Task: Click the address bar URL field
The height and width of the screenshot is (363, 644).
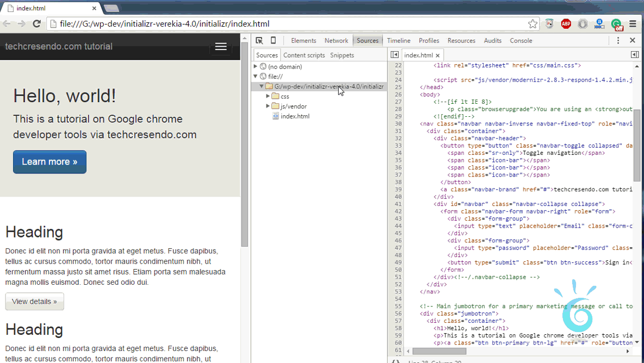Action: point(292,24)
